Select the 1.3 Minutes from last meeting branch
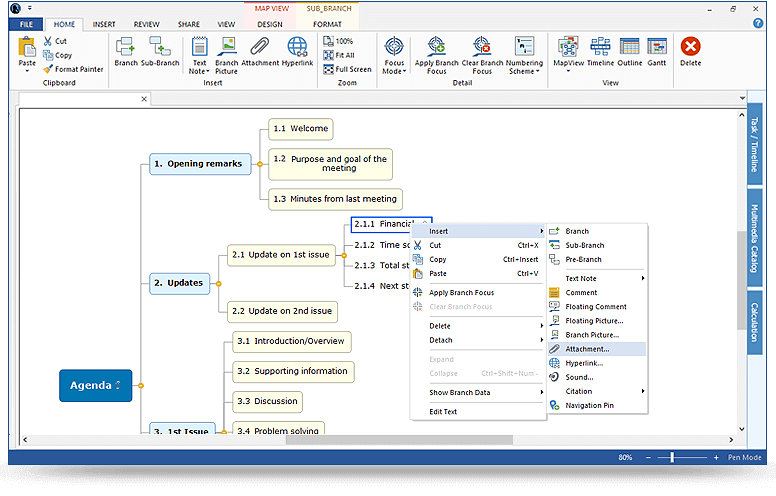This screenshot has height=496, width=776. point(335,199)
